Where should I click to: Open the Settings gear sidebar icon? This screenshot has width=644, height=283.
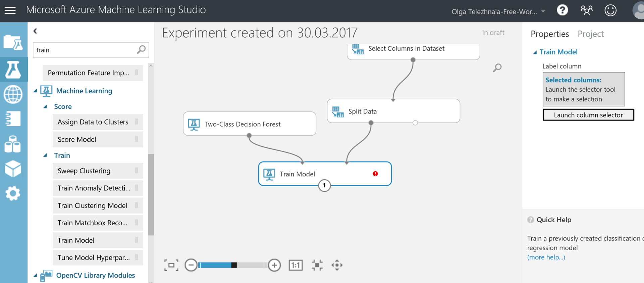click(13, 193)
